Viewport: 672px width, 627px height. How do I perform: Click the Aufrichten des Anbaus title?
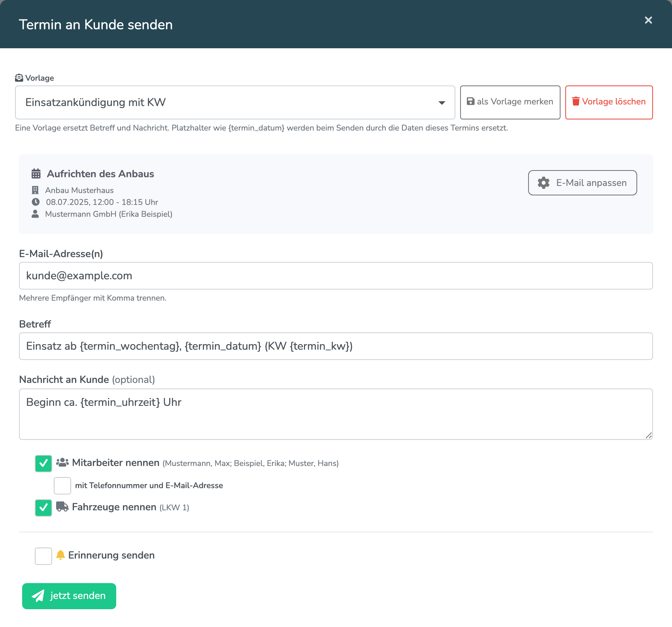click(x=100, y=174)
